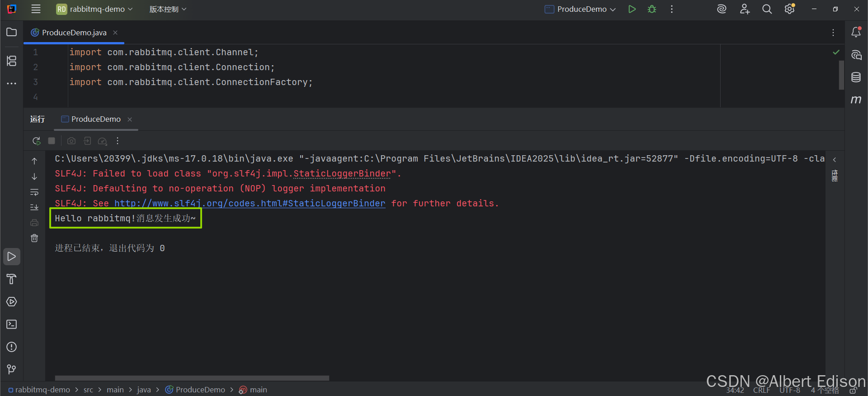Clear console with trash icon
The height and width of the screenshot is (396, 868).
point(34,238)
